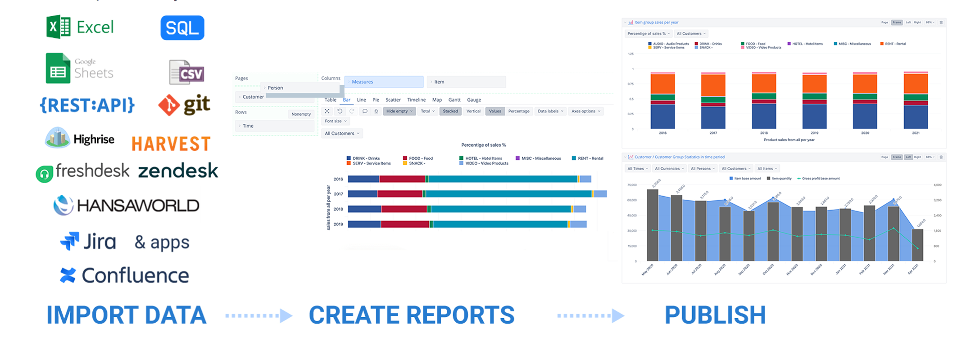Click the undo arrow icon
Image resolution: width=980 pixels, height=342 pixels.
[340, 111]
